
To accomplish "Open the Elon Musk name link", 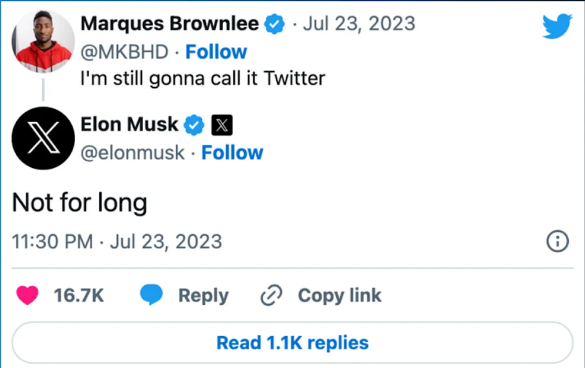I will pos(129,124).
